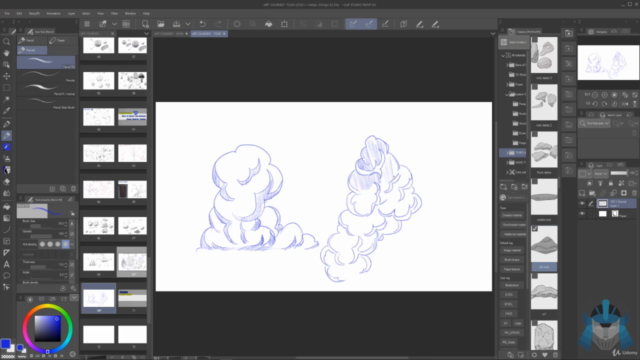
Task: Select the Pastel sub tool group tab
Action: [61, 40]
